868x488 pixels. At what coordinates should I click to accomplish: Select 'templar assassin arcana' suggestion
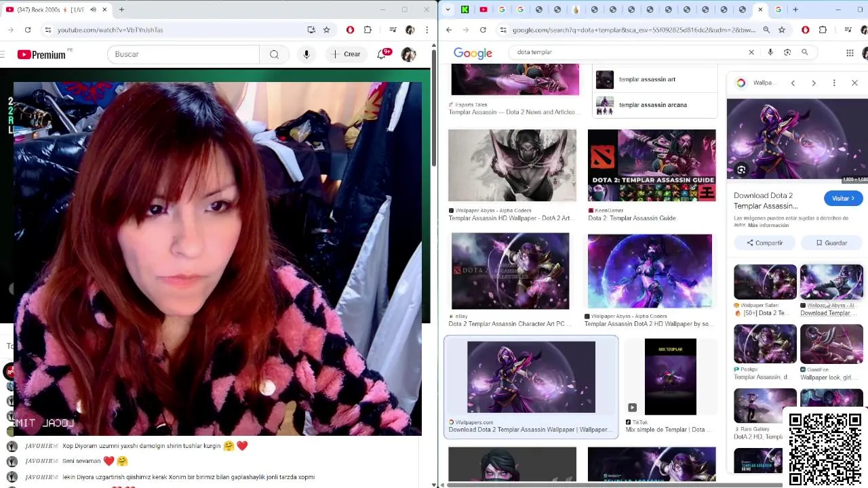[655, 105]
